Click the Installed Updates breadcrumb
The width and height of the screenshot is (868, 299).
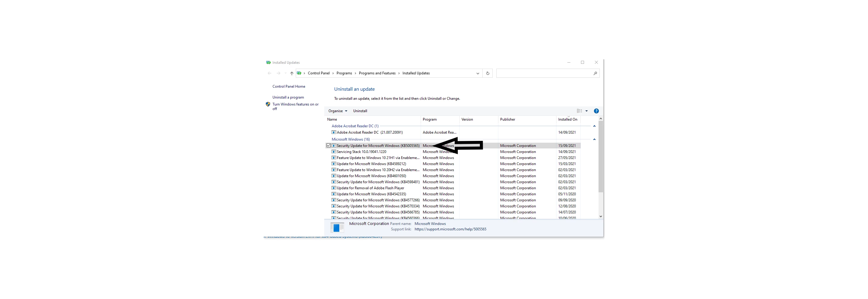coord(416,73)
